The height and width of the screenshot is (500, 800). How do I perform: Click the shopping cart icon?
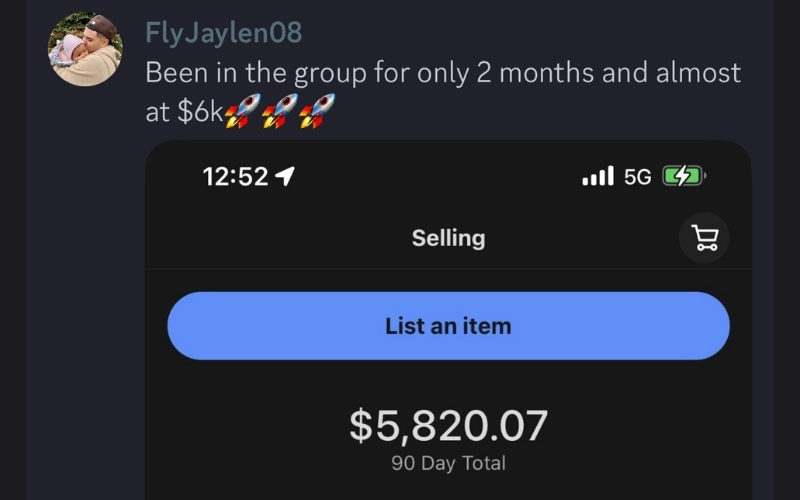tap(704, 238)
